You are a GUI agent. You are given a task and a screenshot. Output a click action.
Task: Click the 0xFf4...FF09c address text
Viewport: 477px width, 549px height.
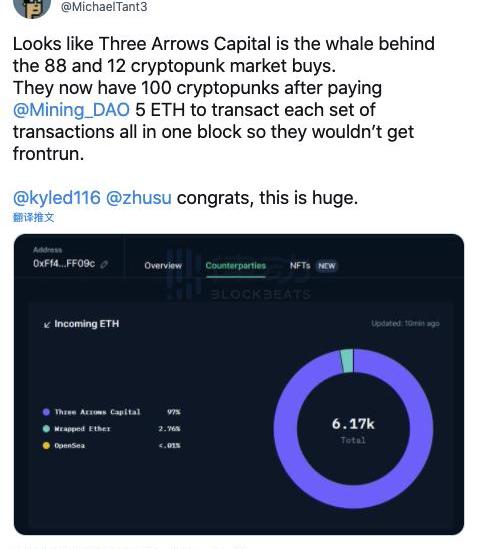tap(64, 263)
